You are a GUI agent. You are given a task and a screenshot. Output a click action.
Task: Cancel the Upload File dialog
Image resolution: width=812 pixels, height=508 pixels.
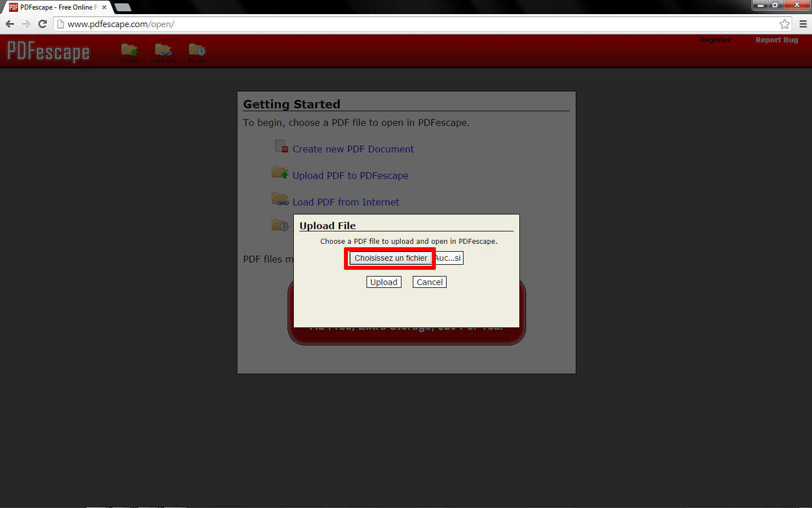point(430,282)
